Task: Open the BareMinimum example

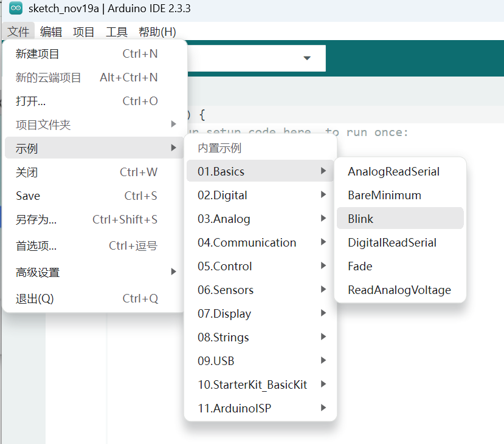Action: [400, 195]
